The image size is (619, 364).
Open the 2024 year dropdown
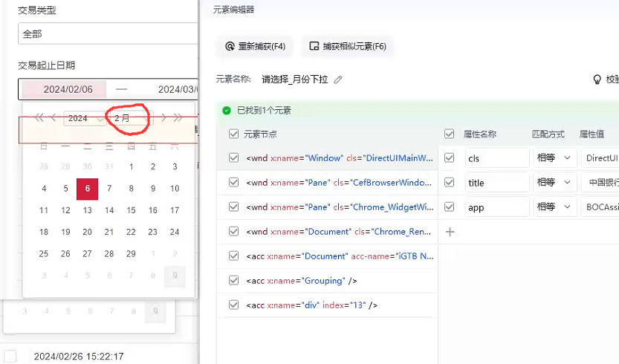click(x=82, y=118)
